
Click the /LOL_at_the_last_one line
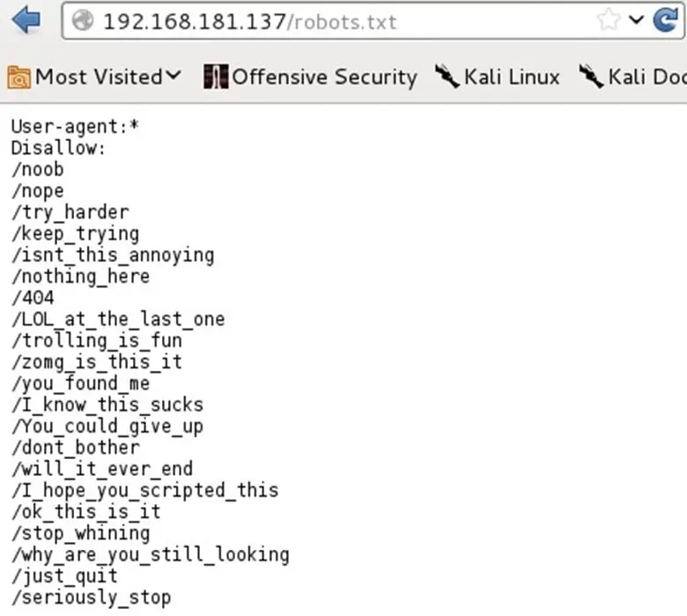[118, 319]
